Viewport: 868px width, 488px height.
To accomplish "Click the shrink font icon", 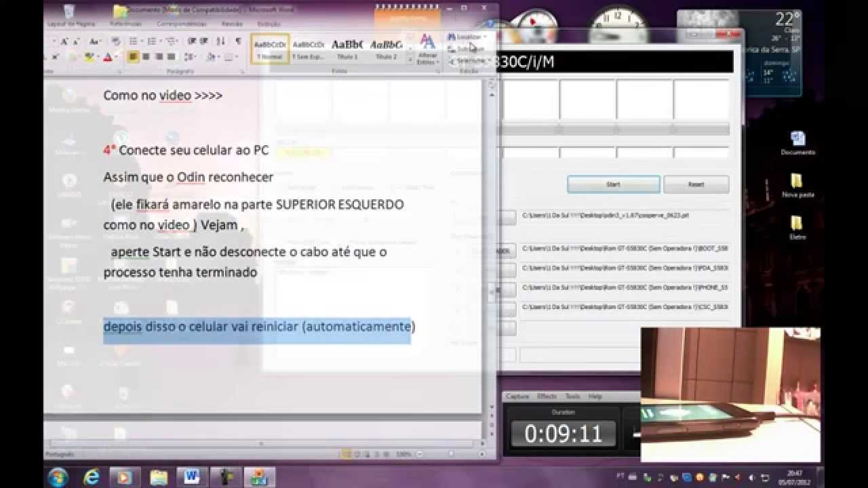I will (x=77, y=41).
